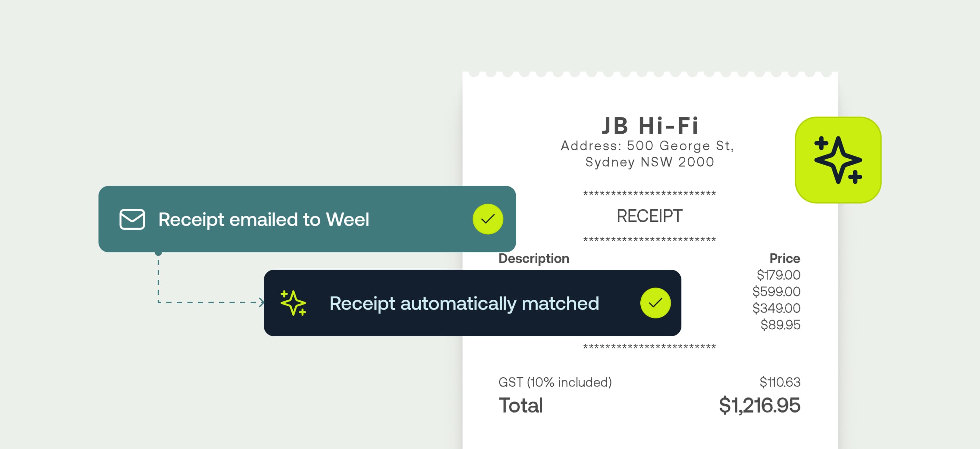Click the green checkmark beside 'Receipt automatically matched'
This screenshot has height=449, width=980.
(x=655, y=303)
